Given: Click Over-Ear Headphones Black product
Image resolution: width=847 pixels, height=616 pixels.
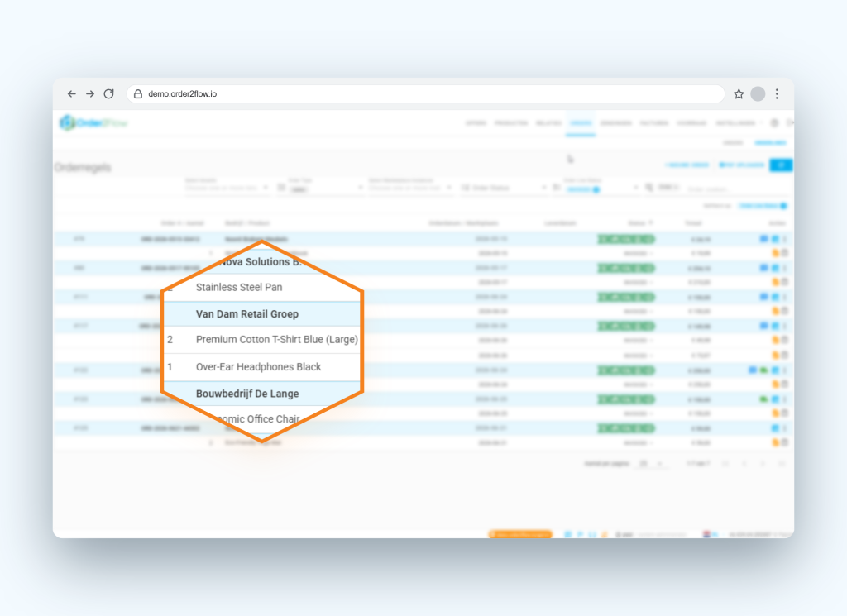Looking at the screenshot, I should [258, 367].
